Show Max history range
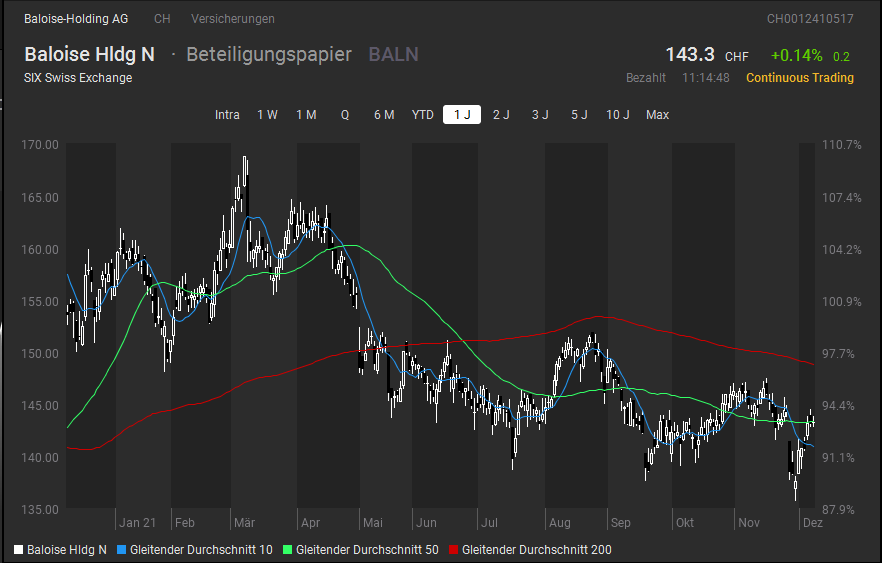Image resolution: width=882 pixels, height=563 pixels. click(657, 115)
